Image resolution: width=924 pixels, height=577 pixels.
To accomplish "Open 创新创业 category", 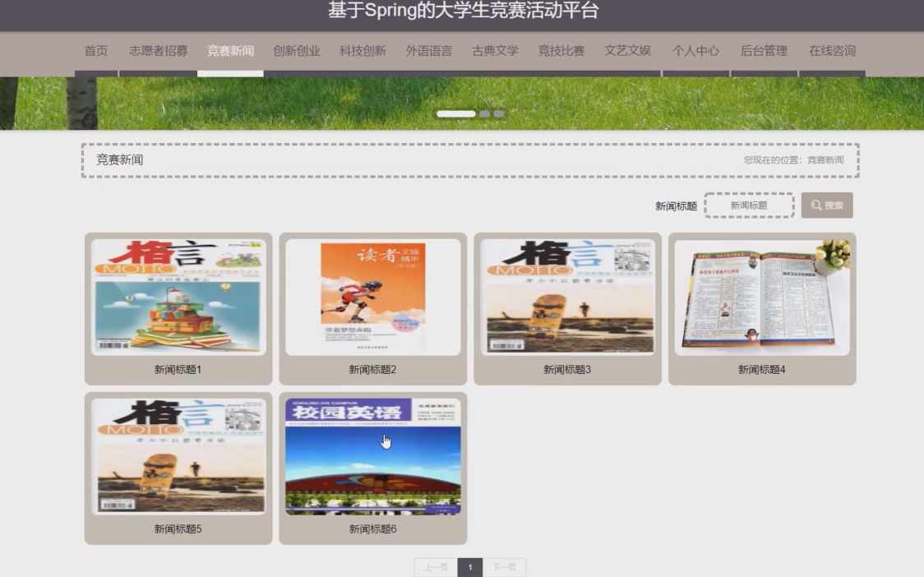I will pyautogui.click(x=297, y=51).
